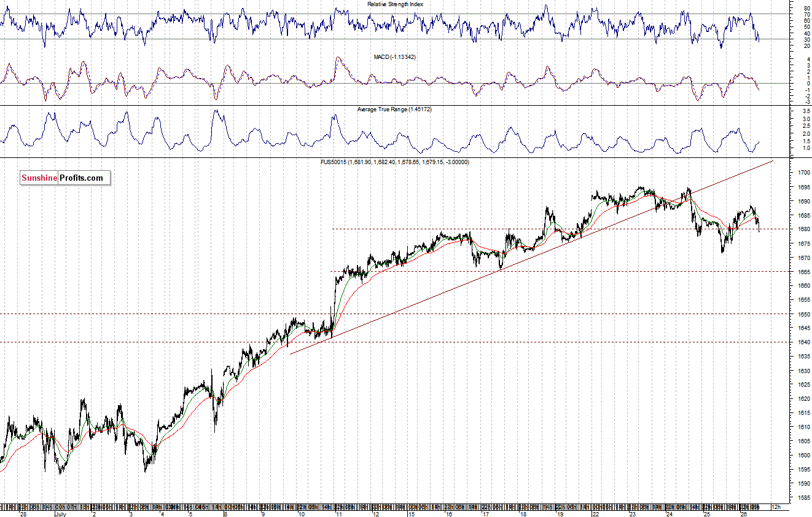The width and height of the screenshot is (812, 517).
Task: Click the 22 date label on time axis
Action: (595, 513)
